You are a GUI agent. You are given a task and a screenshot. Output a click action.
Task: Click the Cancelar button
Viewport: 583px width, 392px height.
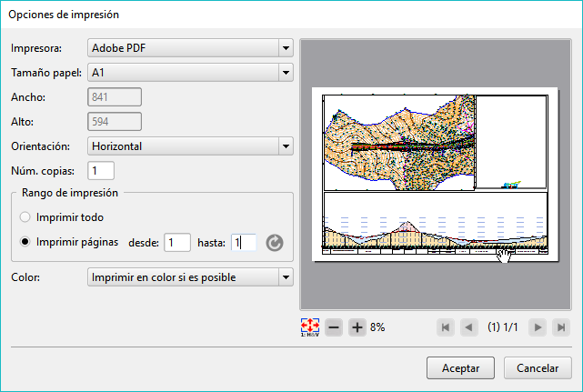click(538, 368)
